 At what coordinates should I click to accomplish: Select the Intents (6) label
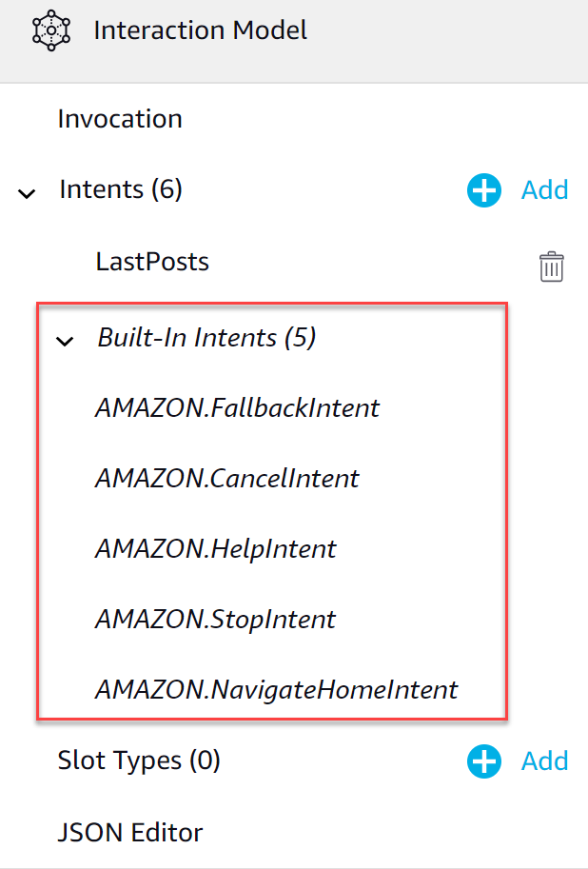coord(121,190)
